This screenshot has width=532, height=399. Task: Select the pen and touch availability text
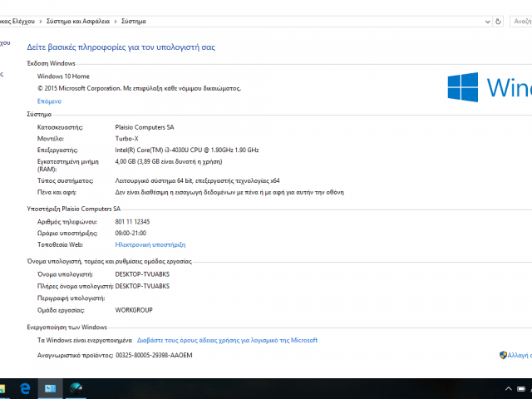pos(229,192)
